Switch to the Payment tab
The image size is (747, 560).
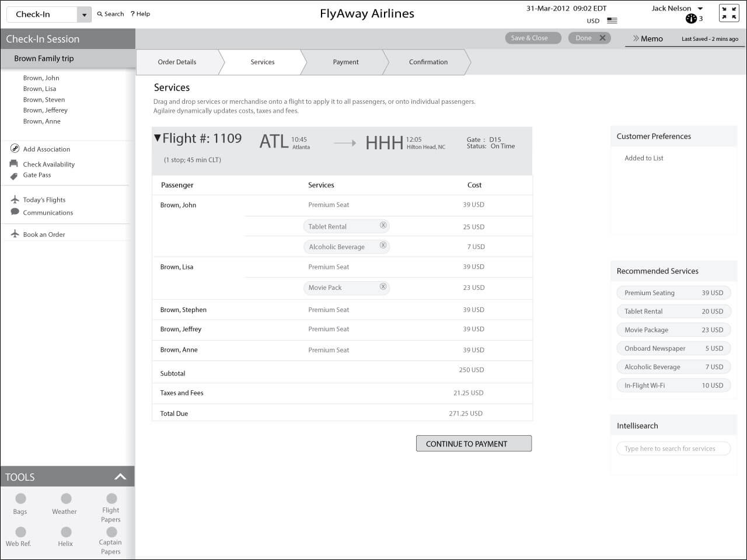coord(345,62)
